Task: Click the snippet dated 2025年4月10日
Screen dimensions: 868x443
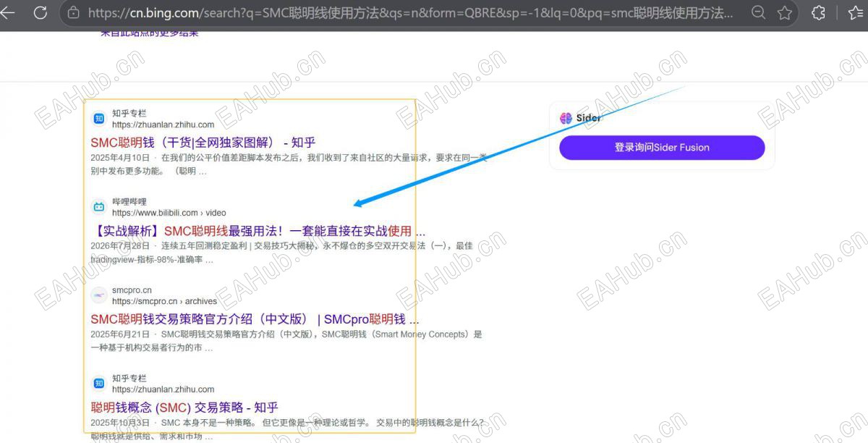Action: [x=289, y=164]
